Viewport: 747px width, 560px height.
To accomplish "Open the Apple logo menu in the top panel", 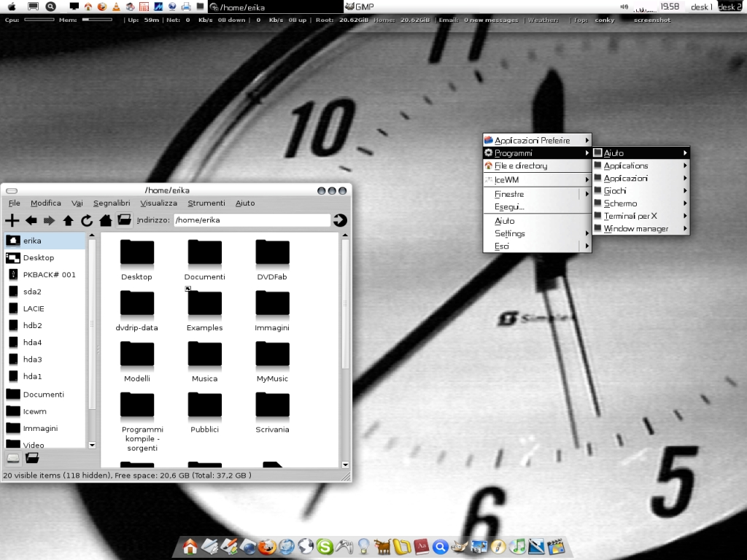I will (12, 6).
